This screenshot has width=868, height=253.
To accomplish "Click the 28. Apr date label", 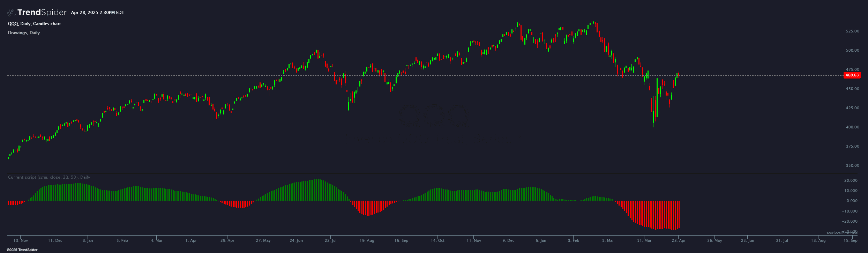I will tap(678, 240).
